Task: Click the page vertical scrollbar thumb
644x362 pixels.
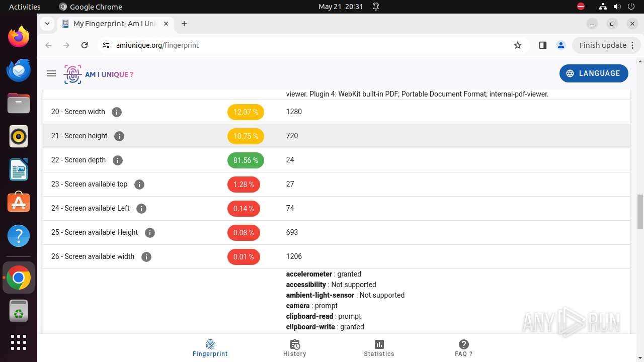Action: click(640, 211)
